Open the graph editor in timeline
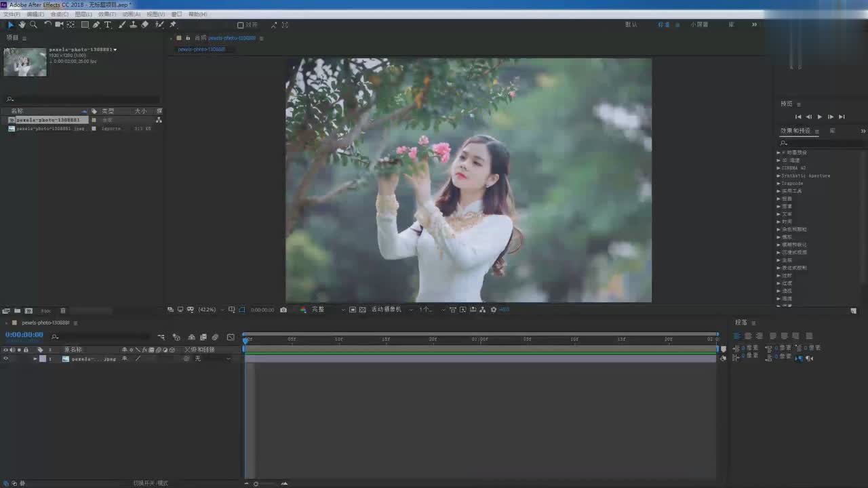Image resolution: width=868 pixels, height=488 pixels. [231, 337]
